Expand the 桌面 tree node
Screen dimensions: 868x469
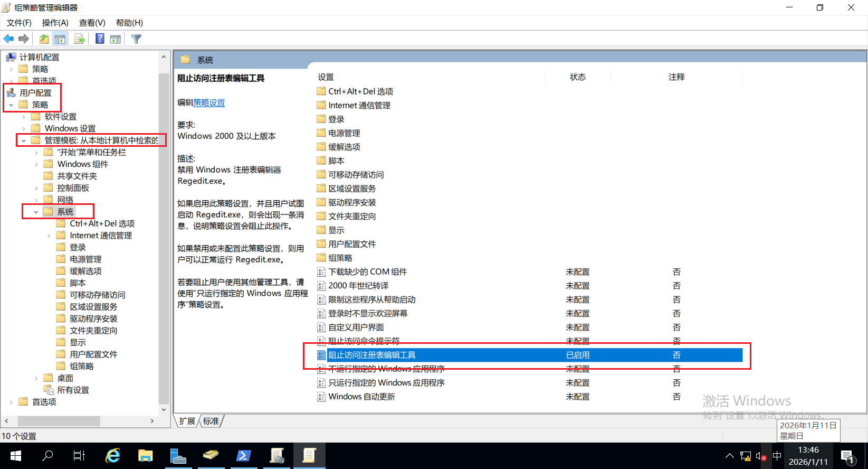click(36, 378)
